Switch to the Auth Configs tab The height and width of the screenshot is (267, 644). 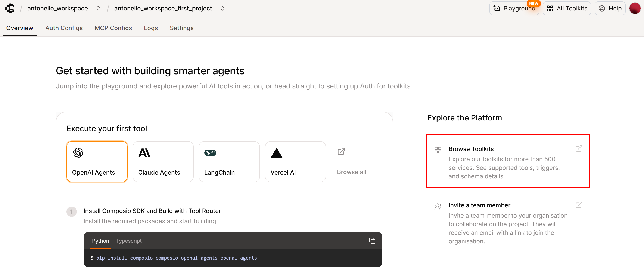(x=64, y=28)
